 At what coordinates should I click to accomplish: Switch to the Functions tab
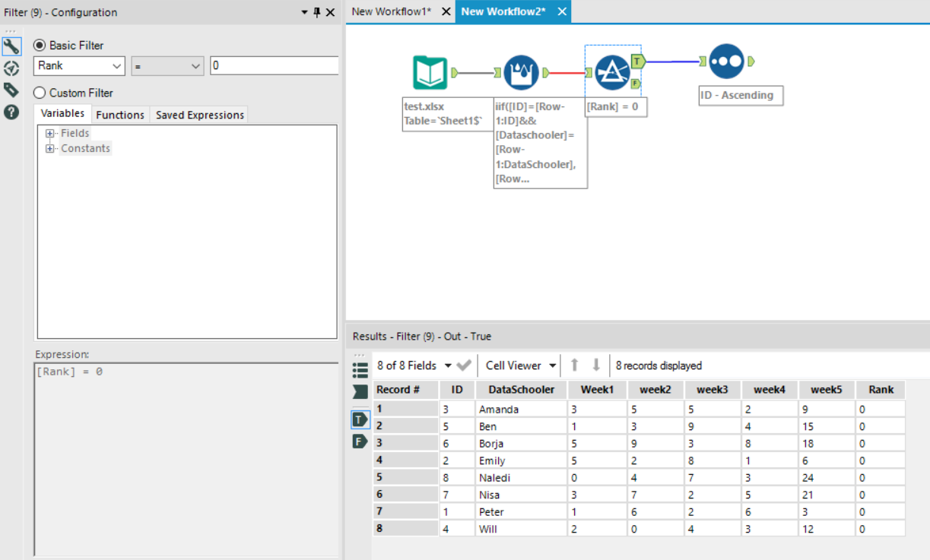tap(120, 115)
